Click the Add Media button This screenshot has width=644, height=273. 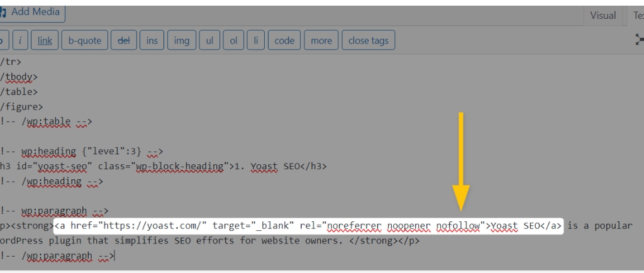pos(31,13)
